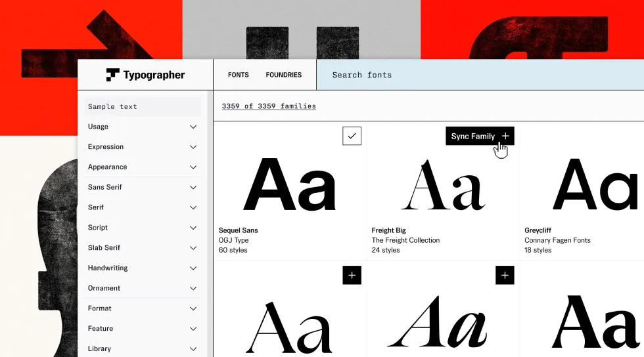Open the Foundries tab
The height and width of the screenshot is (357, 644).
click(284, 75)
